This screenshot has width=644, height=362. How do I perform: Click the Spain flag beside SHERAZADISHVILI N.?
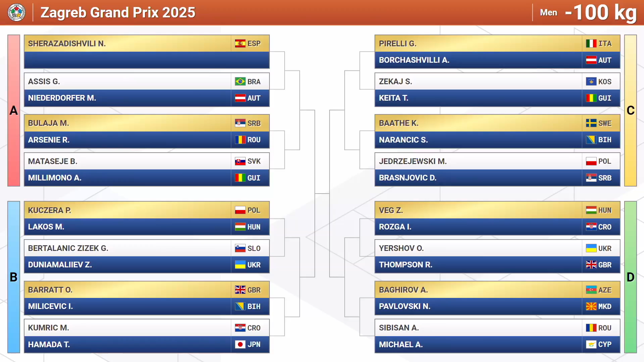pos(240,44)
